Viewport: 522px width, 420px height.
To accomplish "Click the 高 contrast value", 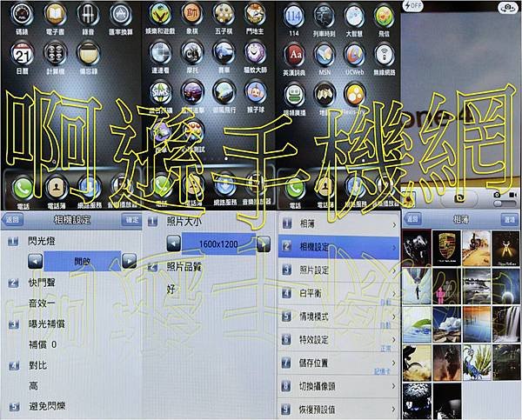I will click(x=33, y=386).
